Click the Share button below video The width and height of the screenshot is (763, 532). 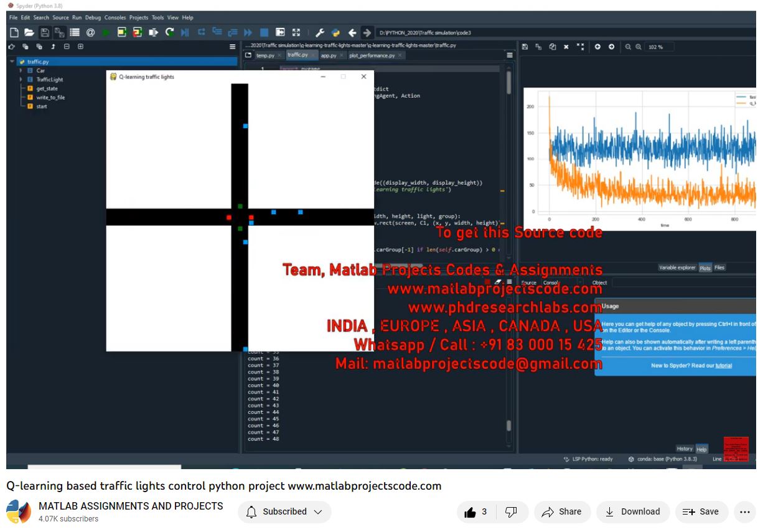561,512
